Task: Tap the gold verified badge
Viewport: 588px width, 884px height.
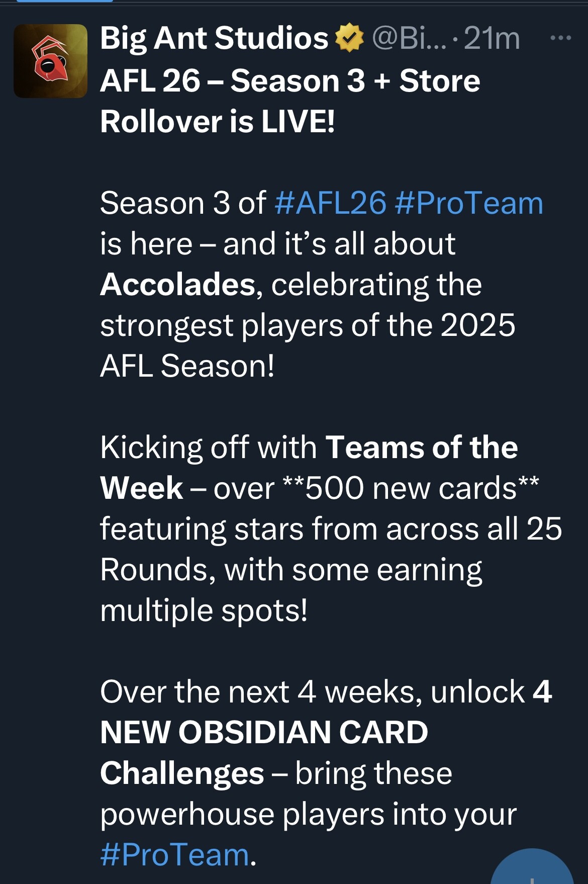Action: (x=349, y=38)
